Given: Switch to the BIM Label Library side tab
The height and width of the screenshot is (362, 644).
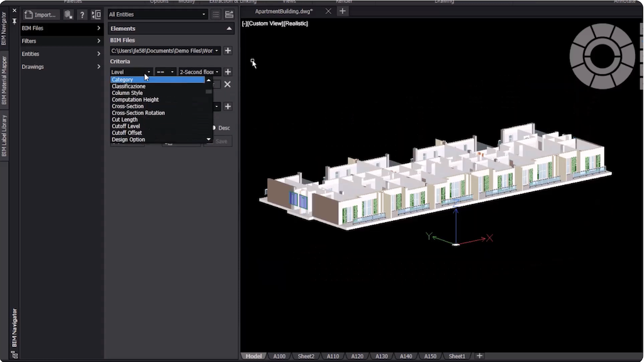Looking at the screenshot, I should 4,135.
